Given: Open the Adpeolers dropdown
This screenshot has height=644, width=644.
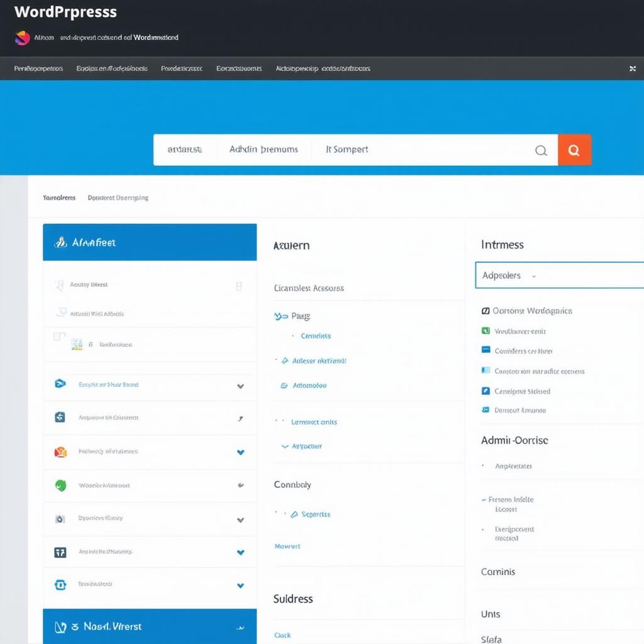Looking at the screenshot, I should (558, 275).
